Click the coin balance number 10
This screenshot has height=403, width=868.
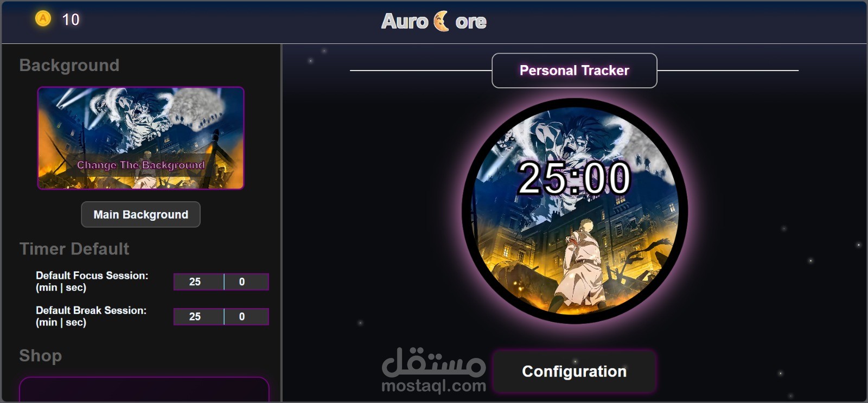pyautogui.click(x=71, y=20)
